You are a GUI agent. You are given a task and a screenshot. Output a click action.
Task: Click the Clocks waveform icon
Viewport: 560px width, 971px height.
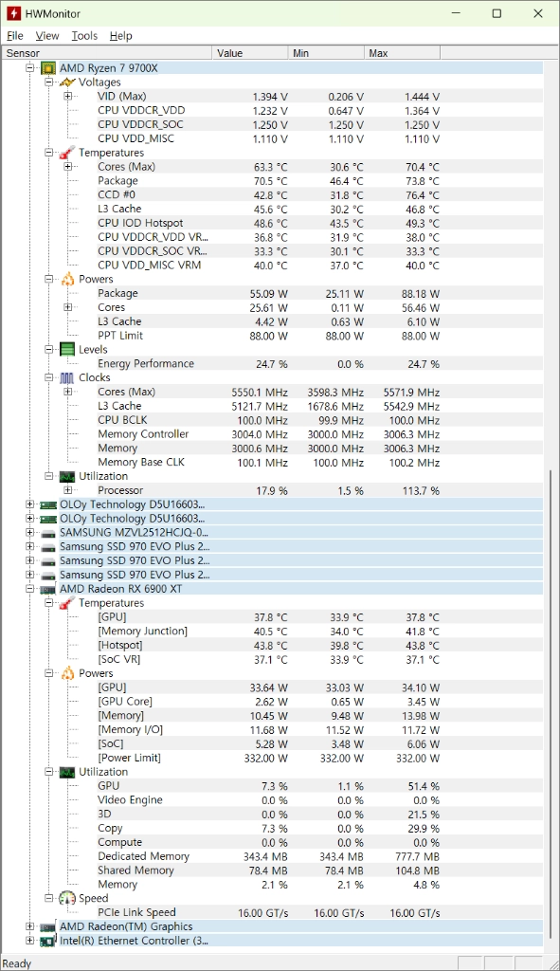coord(67,377)
